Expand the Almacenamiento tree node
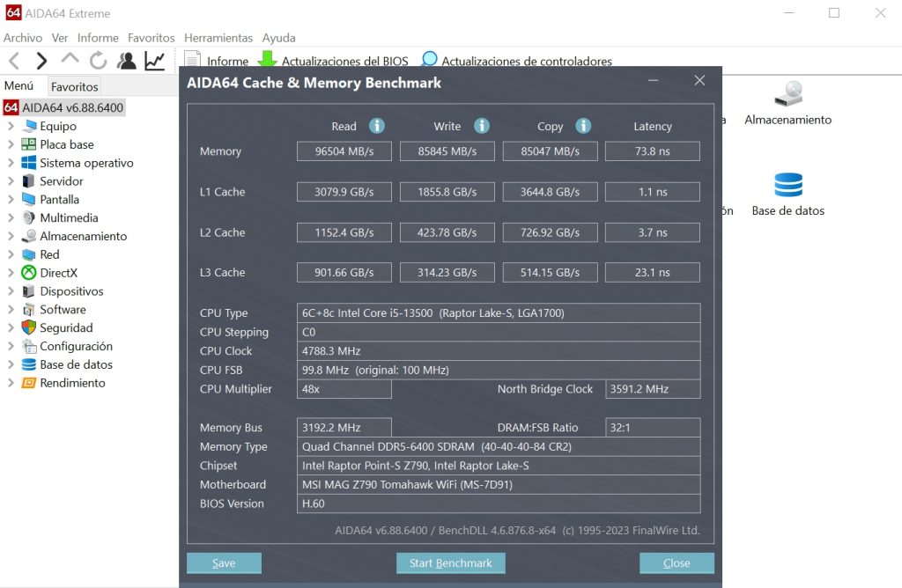The height and width of the screenshot is (588, 902). click(11, 236)
